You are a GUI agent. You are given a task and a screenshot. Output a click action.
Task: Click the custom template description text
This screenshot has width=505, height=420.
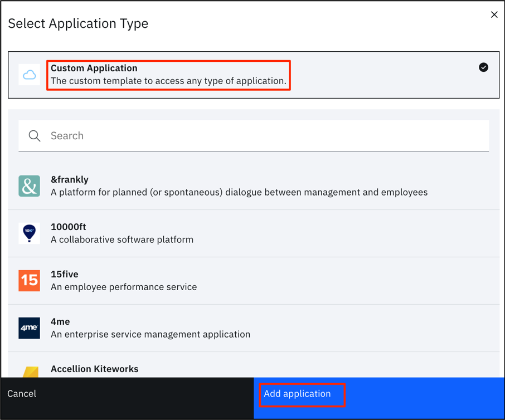[x=168, y=81]
